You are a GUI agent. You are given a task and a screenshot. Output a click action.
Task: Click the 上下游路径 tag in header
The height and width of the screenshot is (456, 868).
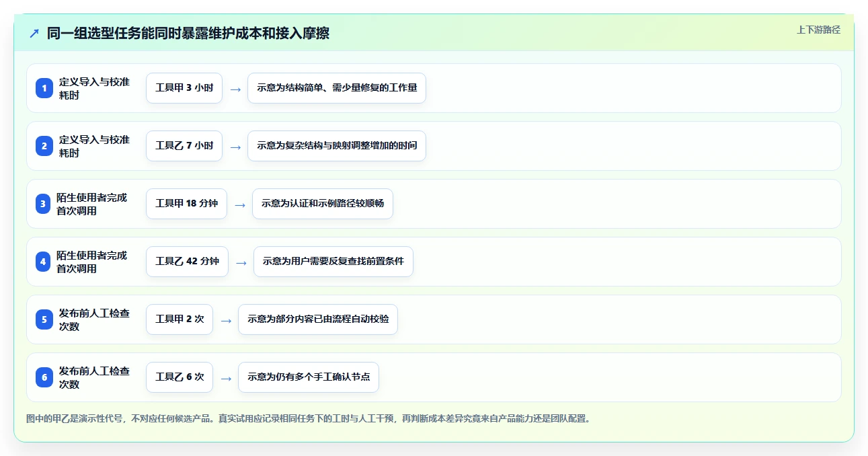pos(818,30)
